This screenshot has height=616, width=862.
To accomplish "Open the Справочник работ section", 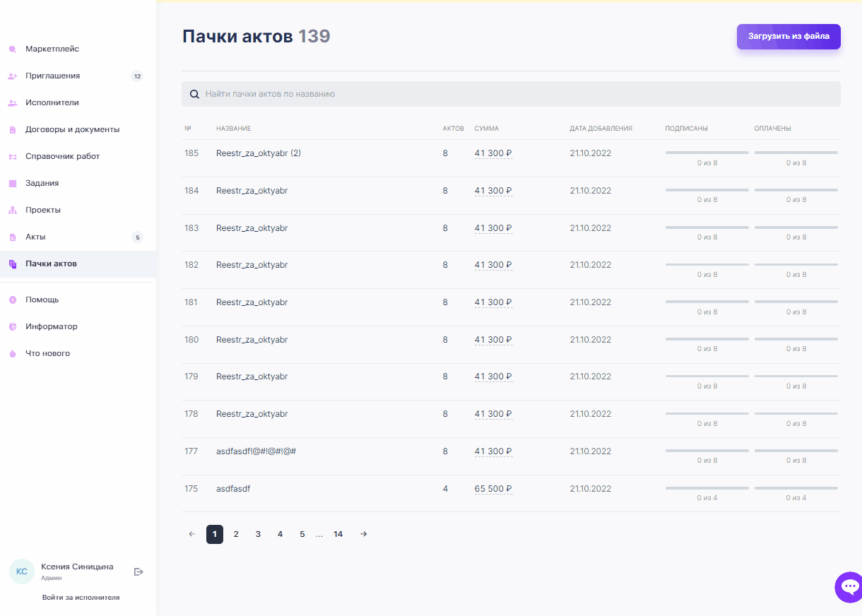I will (63, 157).
